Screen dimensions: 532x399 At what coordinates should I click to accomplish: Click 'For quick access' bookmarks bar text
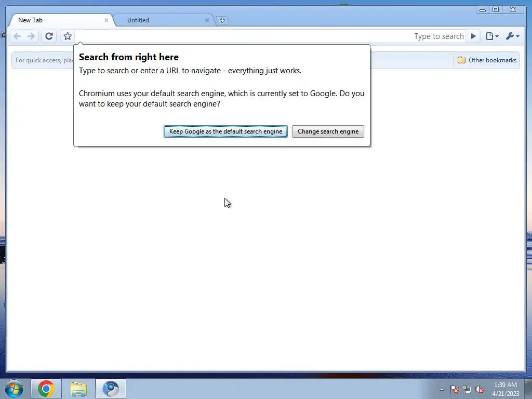45,60
